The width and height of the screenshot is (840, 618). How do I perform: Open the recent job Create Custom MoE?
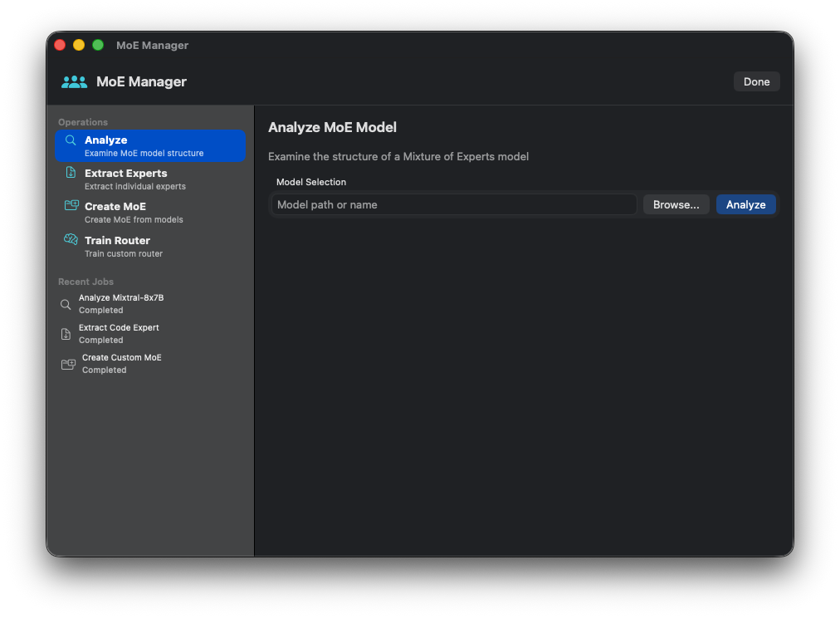(x=122, y=364)
